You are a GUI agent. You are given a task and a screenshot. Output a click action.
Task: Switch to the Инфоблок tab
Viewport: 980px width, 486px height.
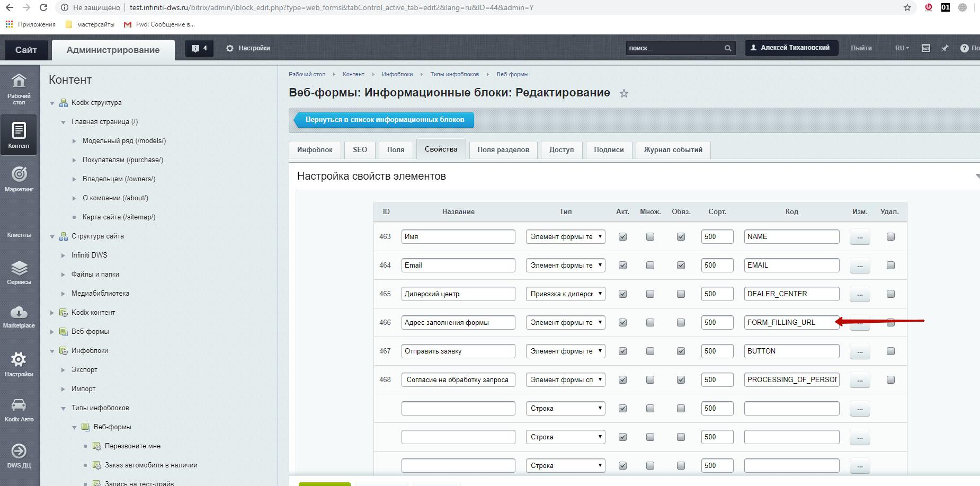[x=315, y=150]
